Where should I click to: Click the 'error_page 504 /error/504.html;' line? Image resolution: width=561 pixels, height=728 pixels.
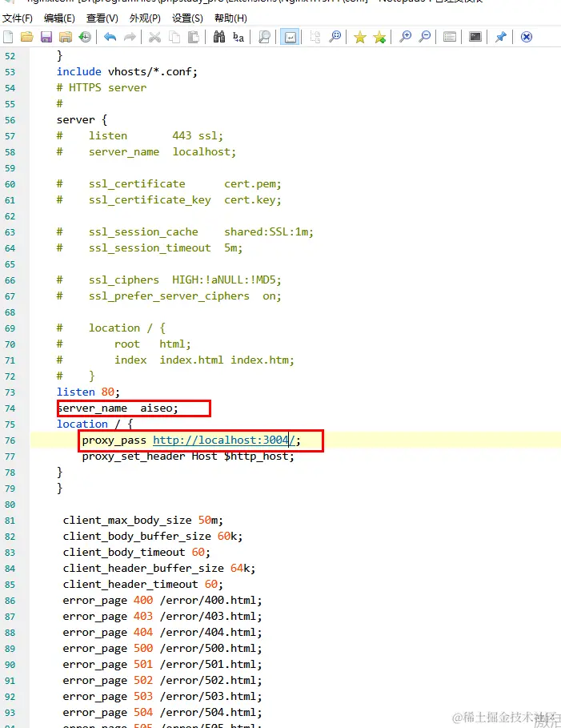pyautogui.click(x=162, y=712)
